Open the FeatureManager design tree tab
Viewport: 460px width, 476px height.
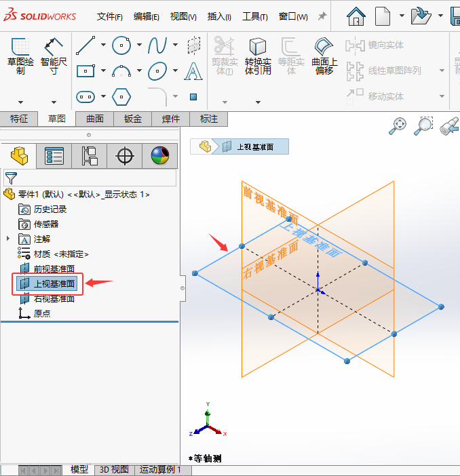point(19,156)
